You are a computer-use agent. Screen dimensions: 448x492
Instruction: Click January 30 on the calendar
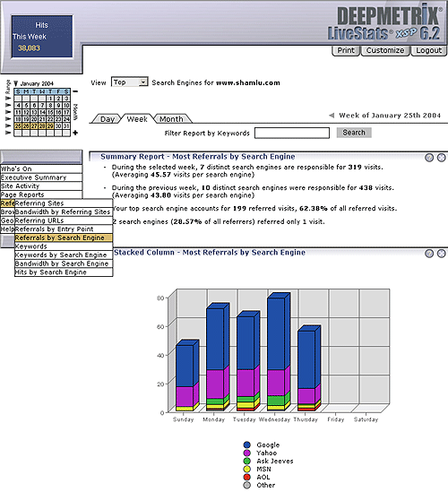click(x=58, y=125)
